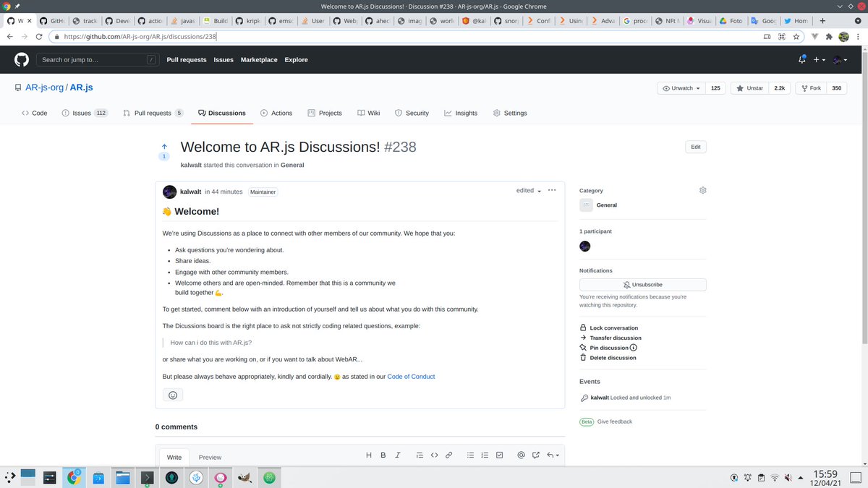Open the Code repository tab
Screen dimensions: 868x488
coord(34,113)
